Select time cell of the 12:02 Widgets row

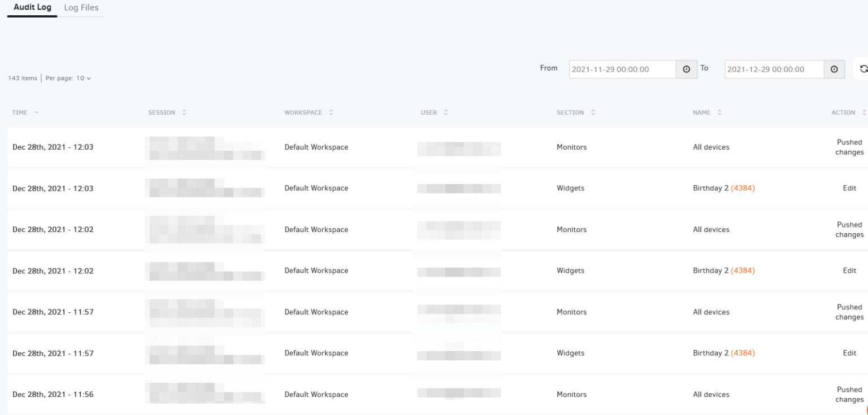pyautogui.click(x=53, y=271)
